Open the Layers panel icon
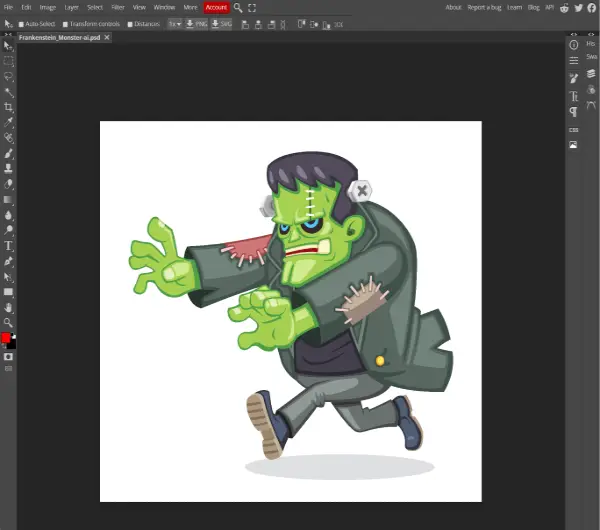Image resolution: width=600 pixels, height=530 pixels. [x=591, y=73]
